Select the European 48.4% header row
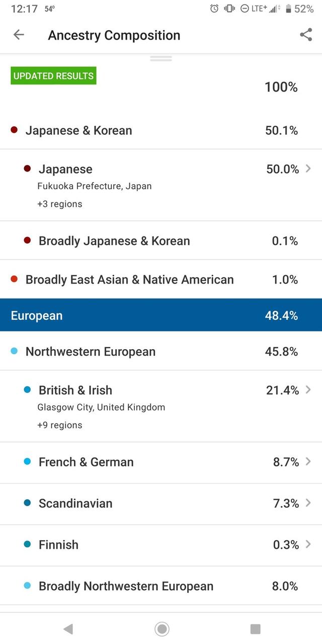This screenshot has height=644, width=322. (161, 315)
